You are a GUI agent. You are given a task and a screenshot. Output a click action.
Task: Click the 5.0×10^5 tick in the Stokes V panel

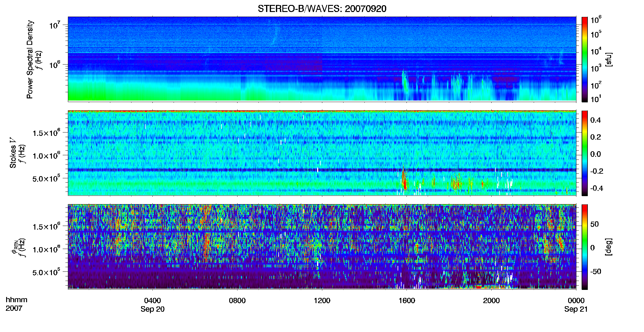click(x=46, y=178)
